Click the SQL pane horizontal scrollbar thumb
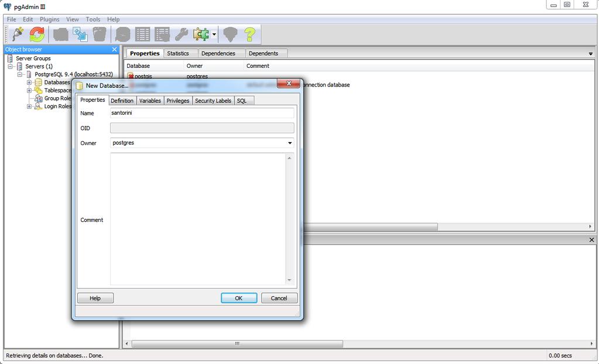599x364 pixels. tap(237, 344)
